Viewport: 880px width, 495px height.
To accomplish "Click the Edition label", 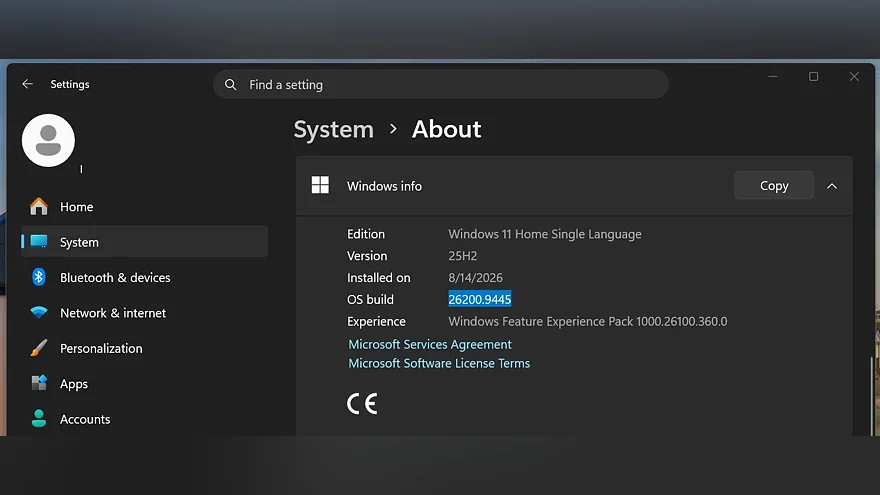I will click(x=366, y=234).
